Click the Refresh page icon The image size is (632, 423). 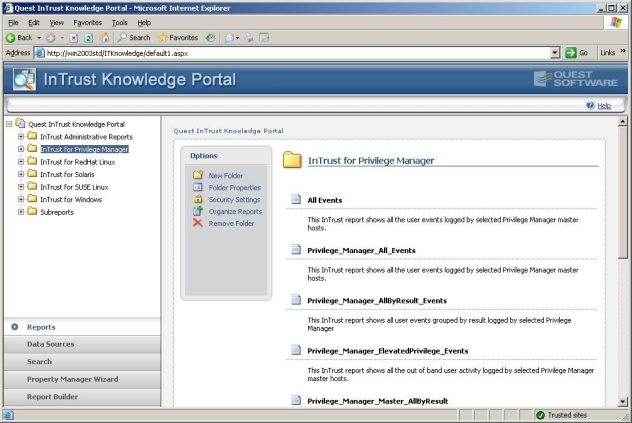coord(89,38)
